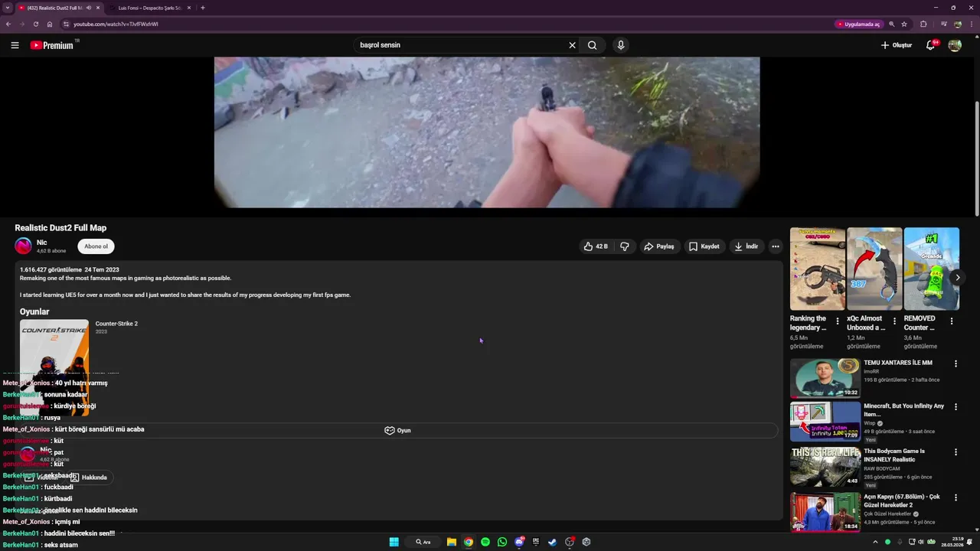Close the Luis Fonsi tab

pyautogui.click(x=189, y=8)
